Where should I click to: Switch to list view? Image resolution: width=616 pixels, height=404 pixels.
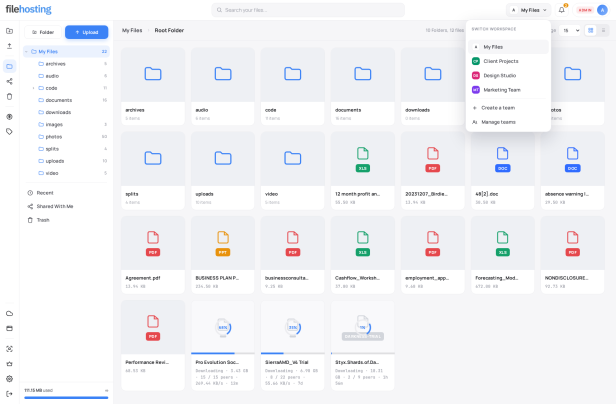(x=603, y=30)
